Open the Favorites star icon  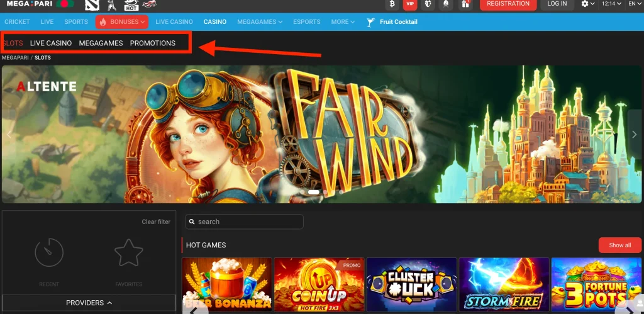[x=128, y=252]
